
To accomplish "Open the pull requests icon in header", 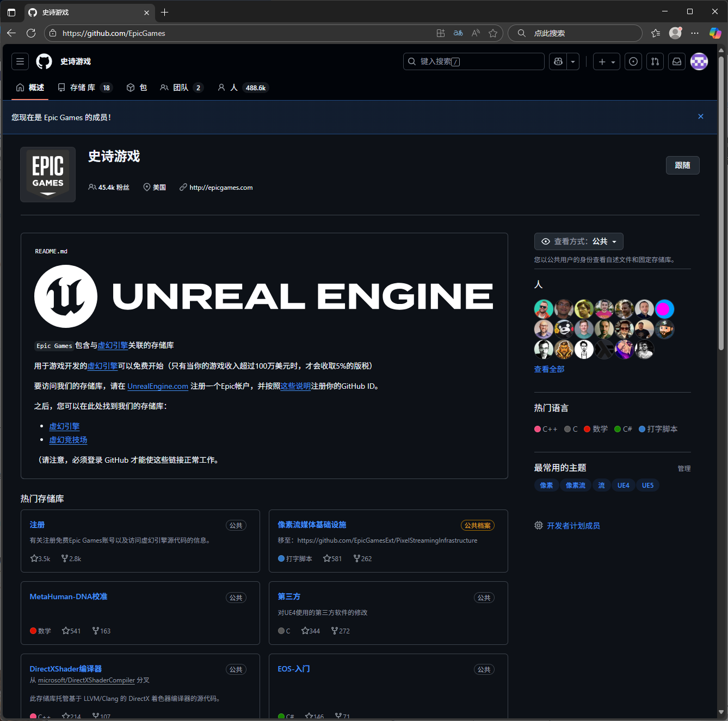I will [x=655, y=61].
